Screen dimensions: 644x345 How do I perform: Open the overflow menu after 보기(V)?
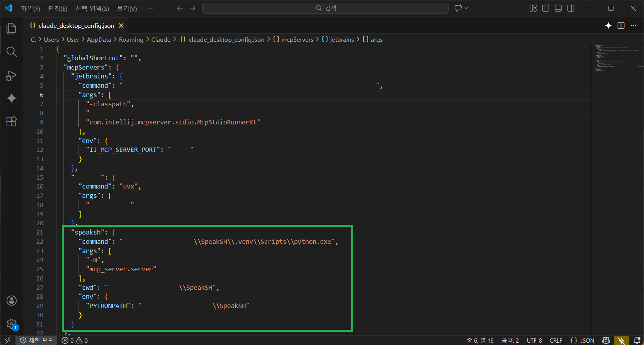tap(150, 8)
